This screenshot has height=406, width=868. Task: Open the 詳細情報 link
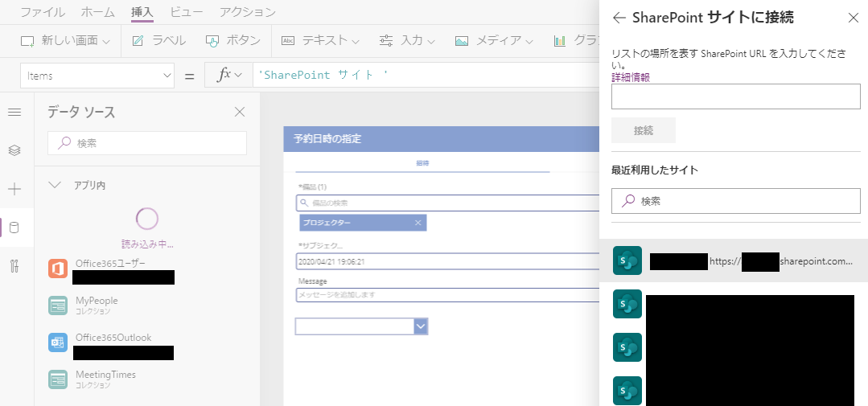coord(631,77)
